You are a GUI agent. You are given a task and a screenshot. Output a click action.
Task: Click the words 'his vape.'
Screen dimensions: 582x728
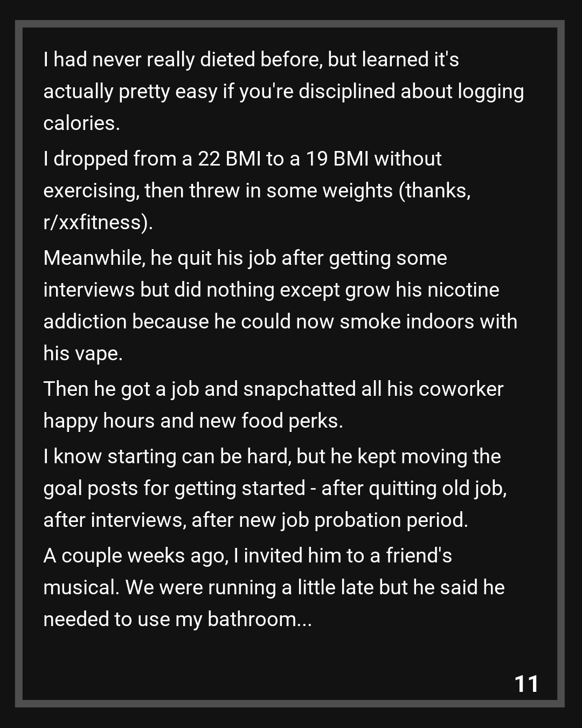click(x=83, y=353)
